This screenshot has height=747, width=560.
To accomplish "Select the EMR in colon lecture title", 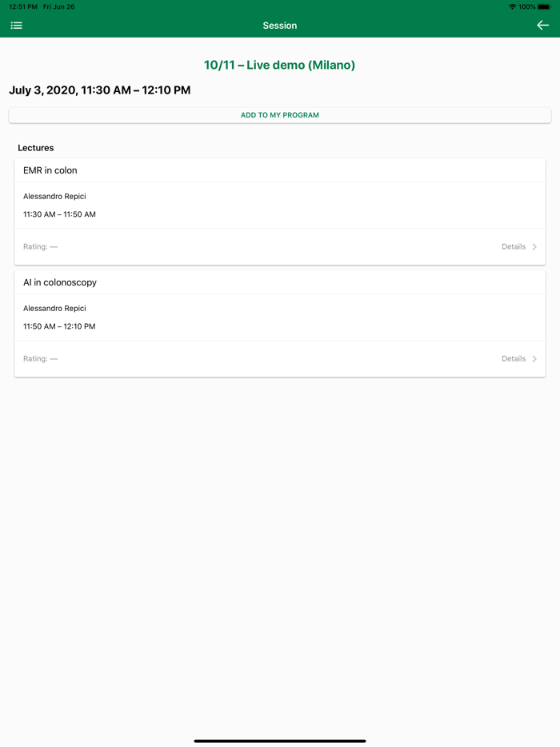I will [x=50, y=170].
